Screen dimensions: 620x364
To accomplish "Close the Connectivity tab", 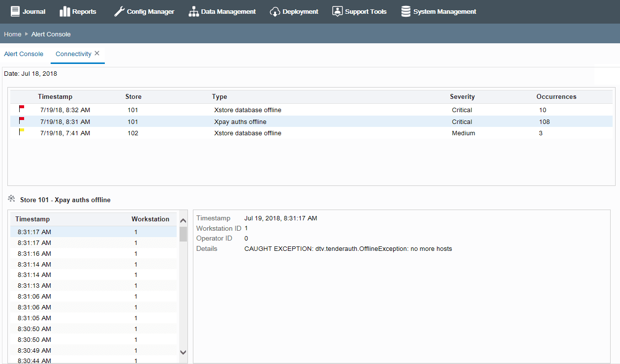I will [97, 53].
